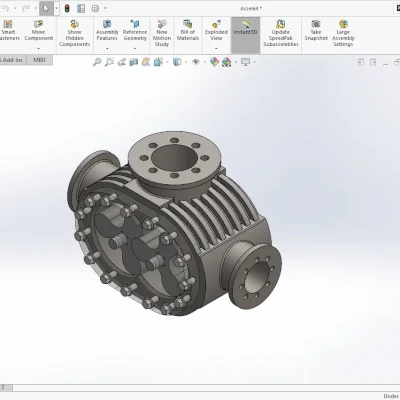Click Section View icon

pos(133,62)
